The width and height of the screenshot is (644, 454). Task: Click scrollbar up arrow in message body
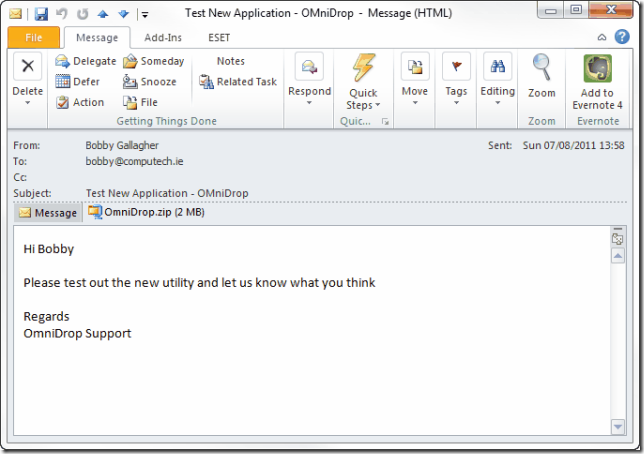(x=618, y=257)
